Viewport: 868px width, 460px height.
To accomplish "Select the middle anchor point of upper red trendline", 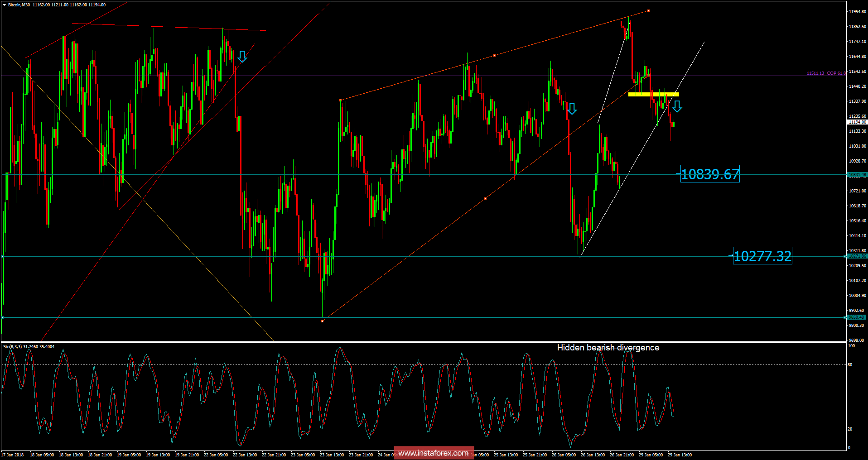I will 494,56.
